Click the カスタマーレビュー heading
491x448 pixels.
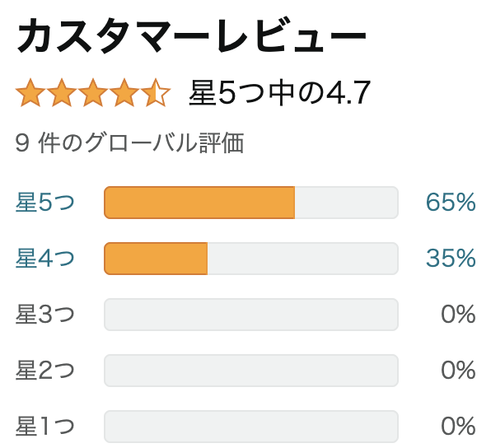[191, 35]
